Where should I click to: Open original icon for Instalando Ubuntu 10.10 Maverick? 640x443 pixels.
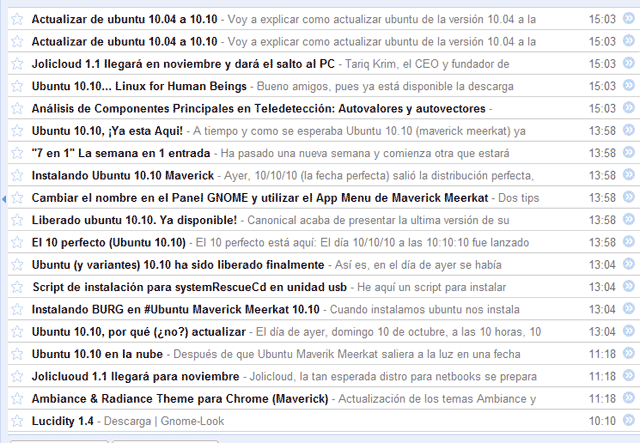coord(629,174)
